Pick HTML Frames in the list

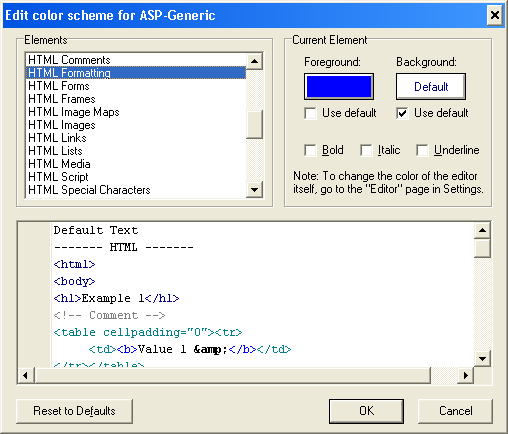click(136, 99)
